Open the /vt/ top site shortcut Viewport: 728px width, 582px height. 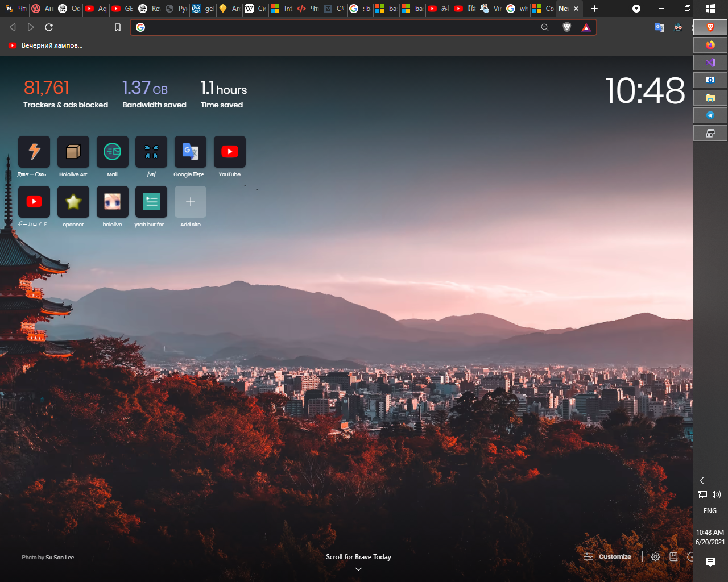[151, 152]
